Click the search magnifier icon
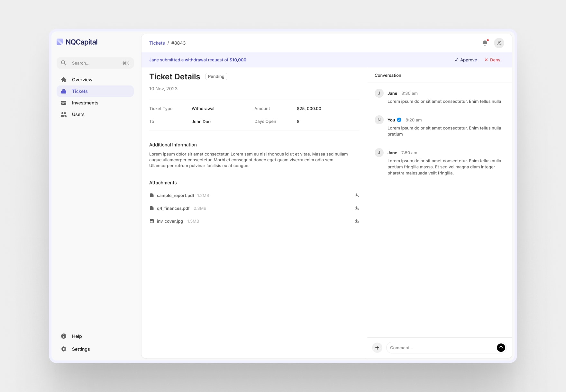This screenshot has width=566, height=392. [x=64, y=63]
